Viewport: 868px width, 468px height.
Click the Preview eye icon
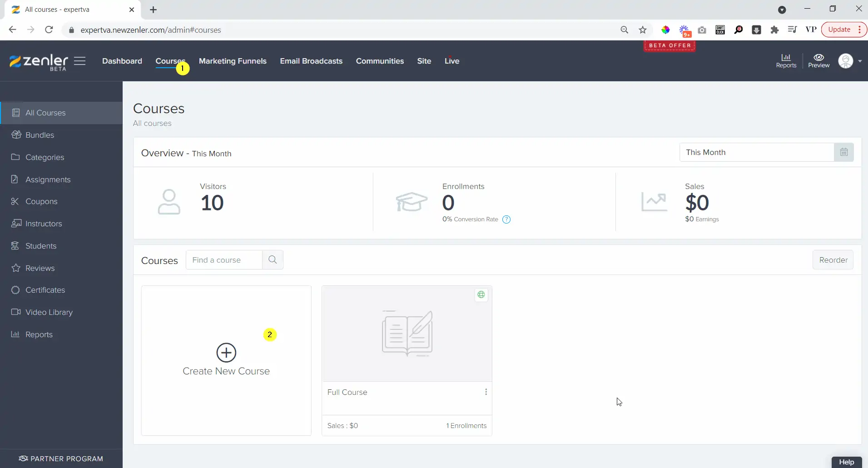818,58
